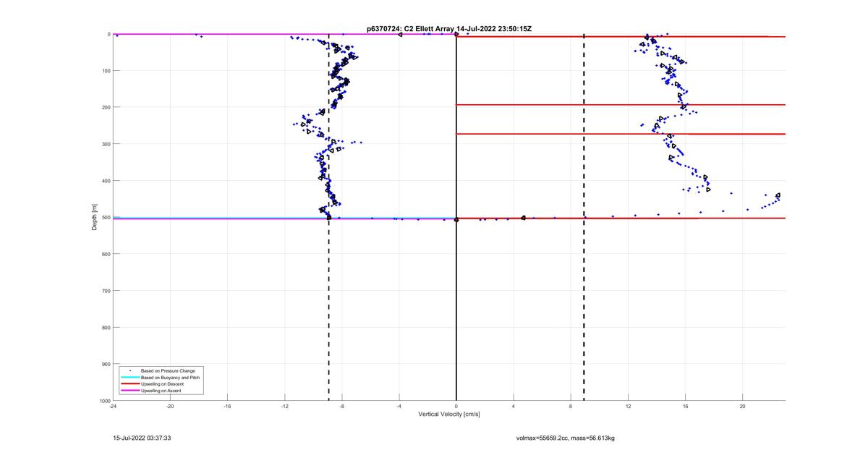
Task: Click the depth tick label '300'
Action: point(105,144)
